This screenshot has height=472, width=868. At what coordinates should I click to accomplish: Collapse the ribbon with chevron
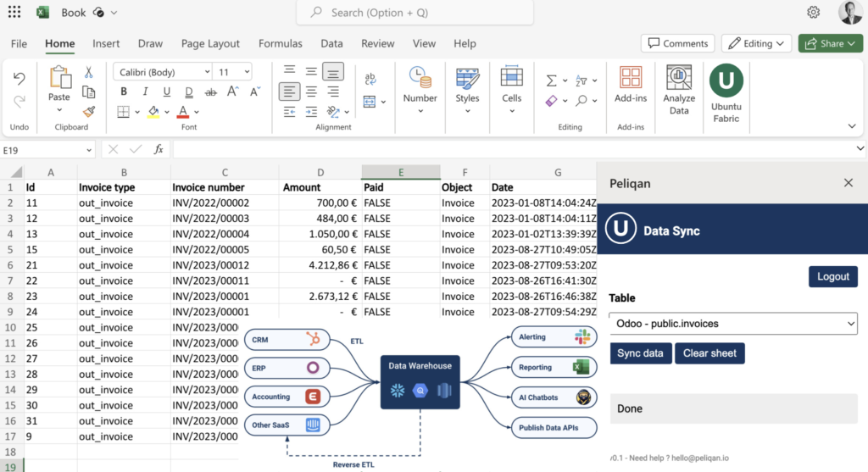tap(852, 127)
